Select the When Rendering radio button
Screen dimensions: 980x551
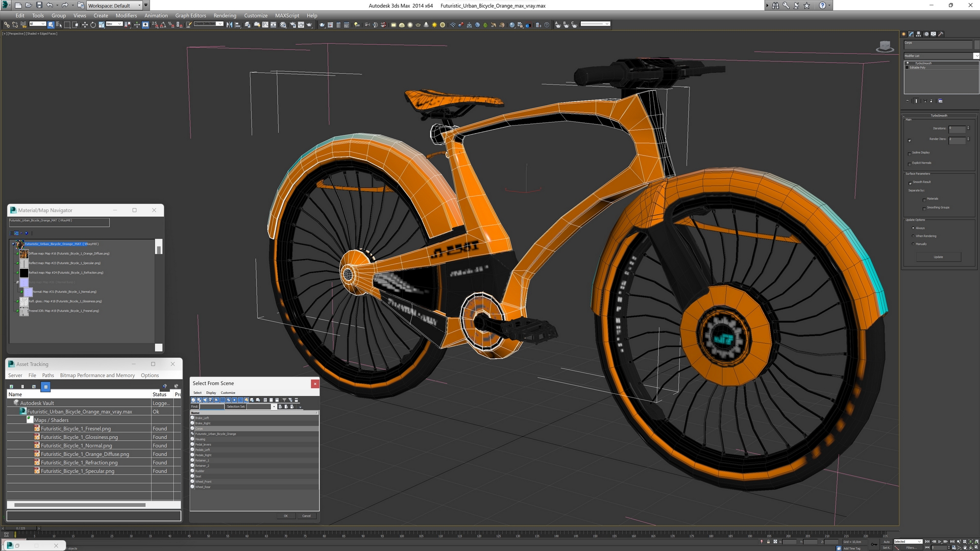(x=913, y=236)
